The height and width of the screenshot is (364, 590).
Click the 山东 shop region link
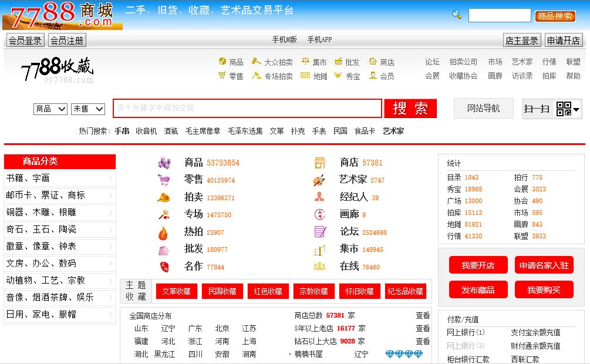(141, 329)
